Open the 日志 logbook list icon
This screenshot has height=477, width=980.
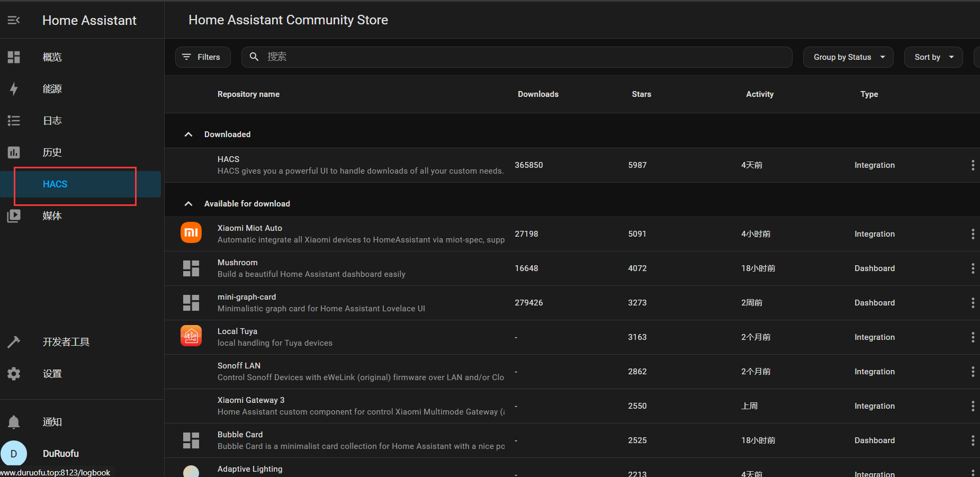[x=14, y=121]
